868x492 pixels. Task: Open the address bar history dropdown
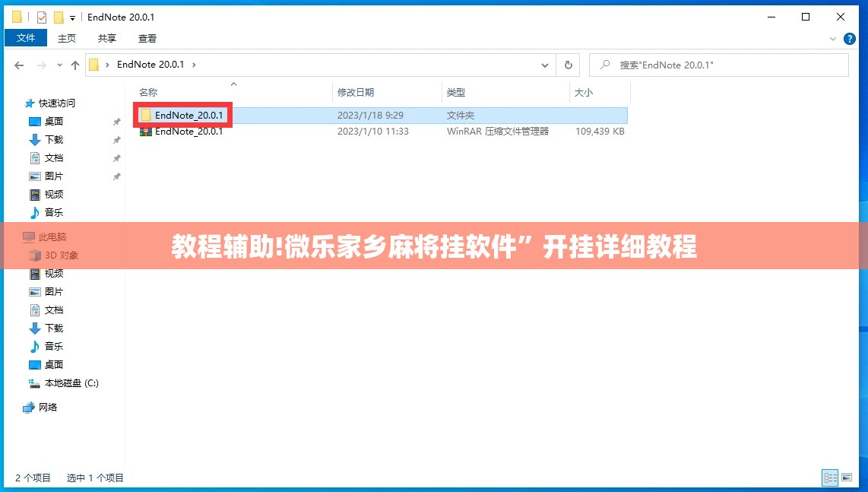click(545, 65)
